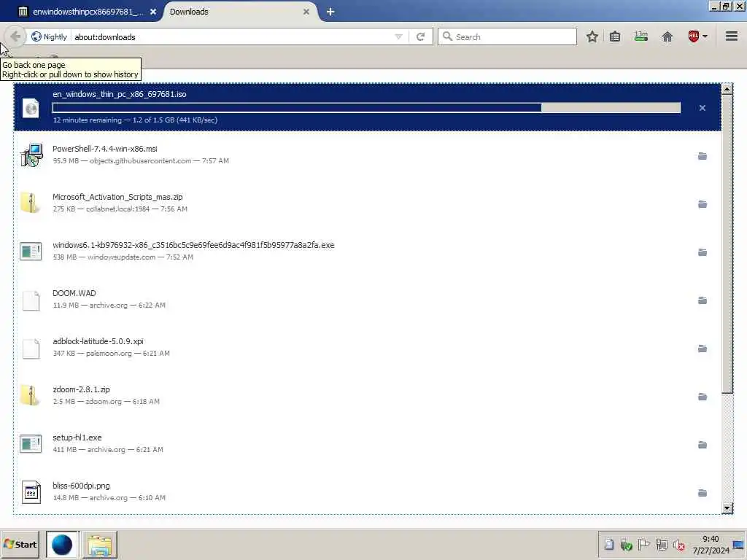Open a new tab with plus button
Image resolution: width=747 pixels, height=560 pixels.
click(330, 12)
